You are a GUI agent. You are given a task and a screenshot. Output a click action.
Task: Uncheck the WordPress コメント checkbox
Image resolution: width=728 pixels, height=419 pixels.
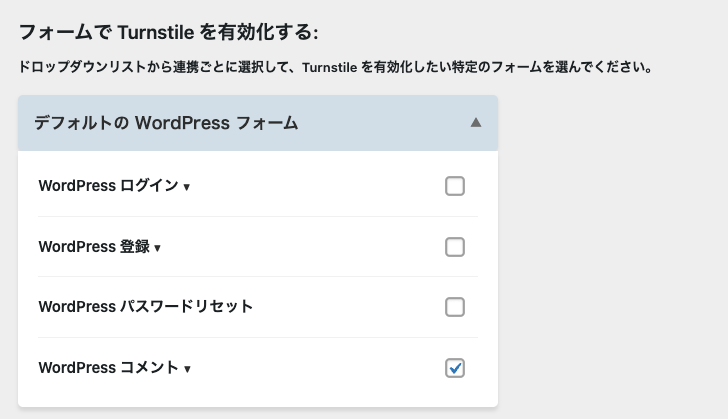click(x=455, y=368)
